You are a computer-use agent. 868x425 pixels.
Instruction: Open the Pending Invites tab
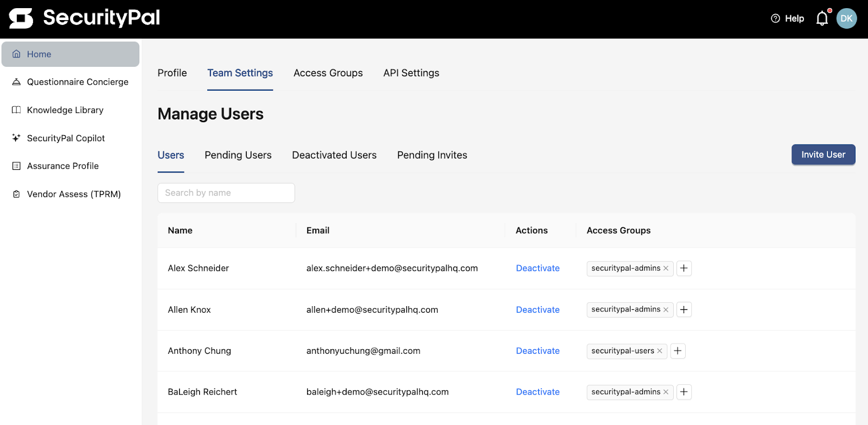[x=432, y=155]
